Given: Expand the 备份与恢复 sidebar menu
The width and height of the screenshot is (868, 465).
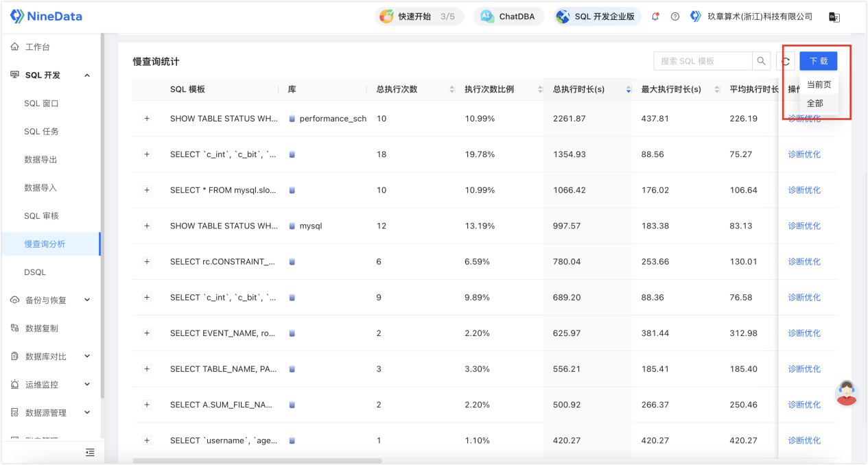Looking at the screenshot, I should (x=87, y=300).
